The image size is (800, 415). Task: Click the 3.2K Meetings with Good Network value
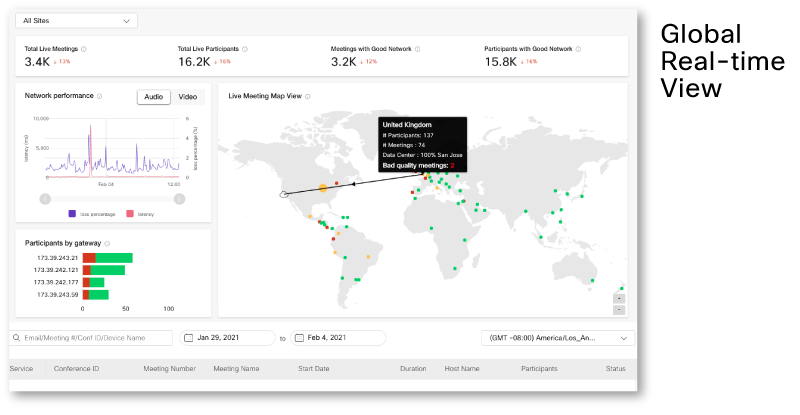point(343,62)
